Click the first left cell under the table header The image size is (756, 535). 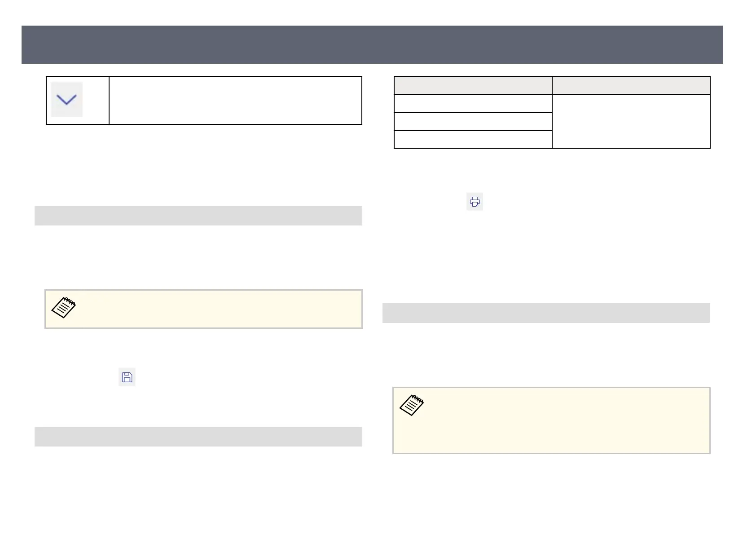[x=473, y=103]
